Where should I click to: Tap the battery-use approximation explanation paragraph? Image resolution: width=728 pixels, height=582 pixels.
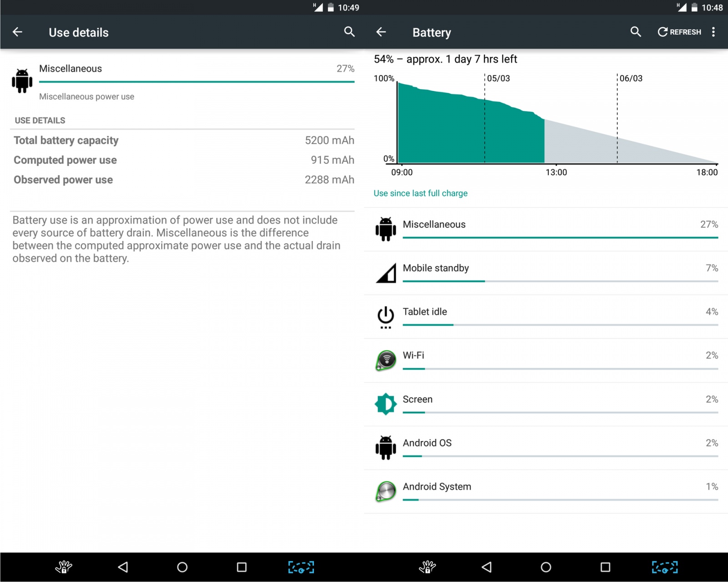177,239
